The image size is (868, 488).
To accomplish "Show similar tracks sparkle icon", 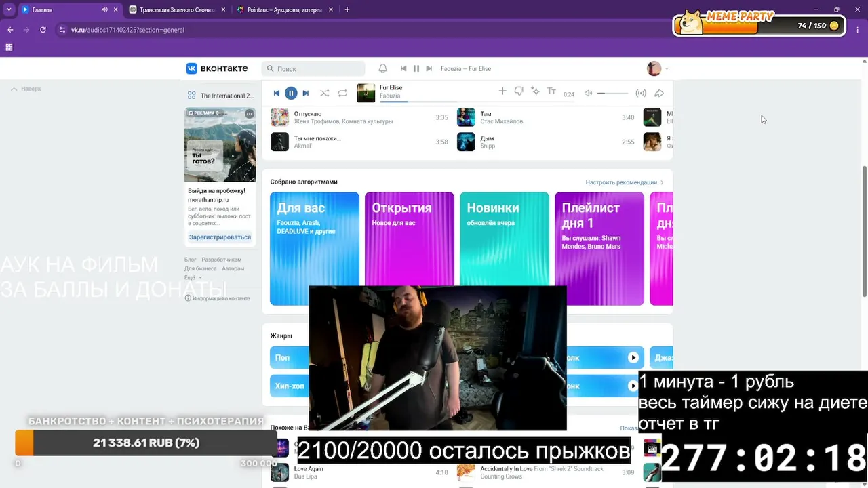I will [x=535, y=91].
